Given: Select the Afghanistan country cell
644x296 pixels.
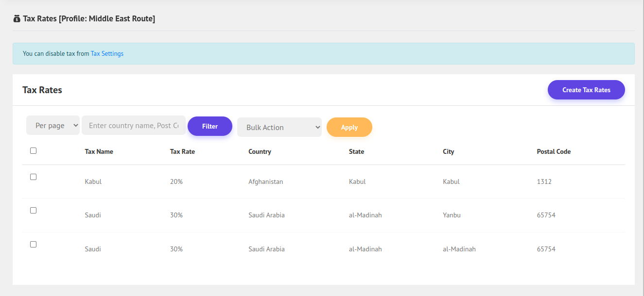Looking at the screenshot, I should [265, 182].
